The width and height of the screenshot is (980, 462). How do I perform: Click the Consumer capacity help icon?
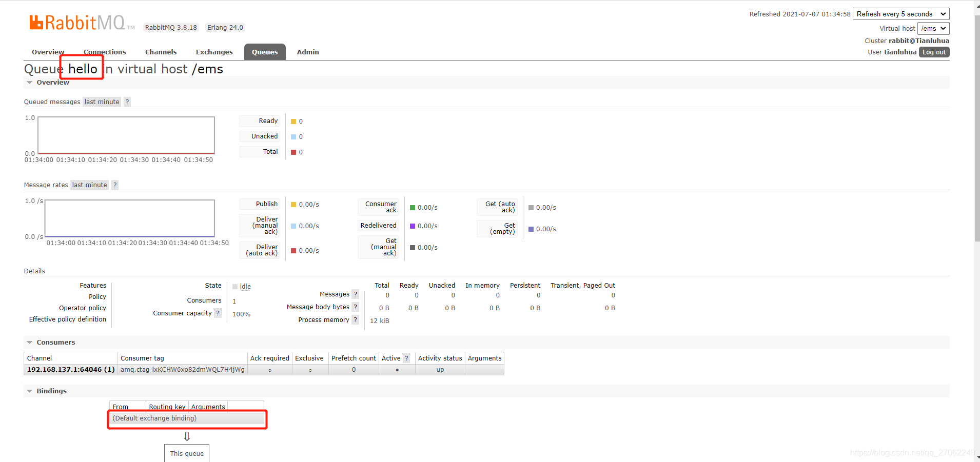pos(218,313)
